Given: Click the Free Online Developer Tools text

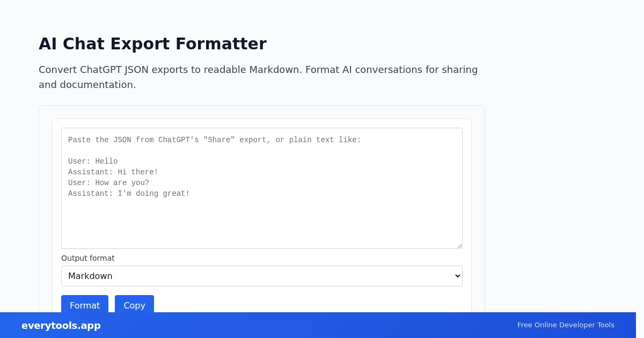Looking at the screenshot, I should click(x=566, y=325).
